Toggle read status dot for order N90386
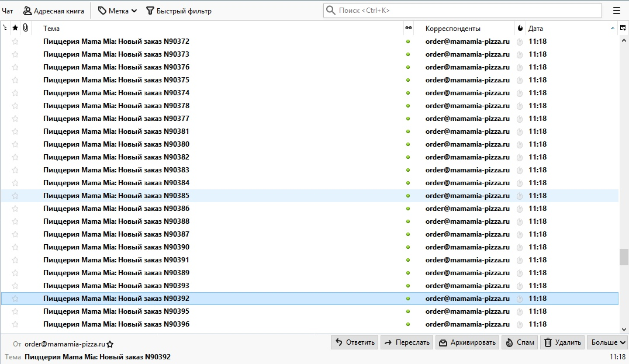This screenshot has height=364, width=629. coord(408,209)
